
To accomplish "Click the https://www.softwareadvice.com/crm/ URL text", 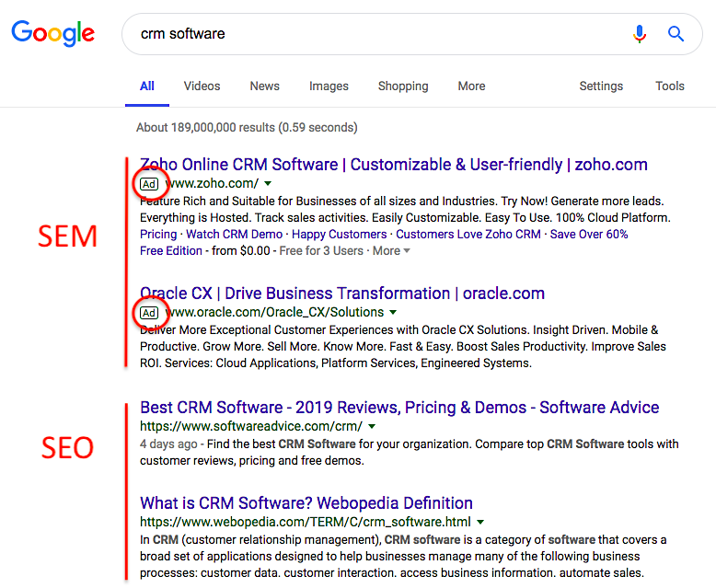I will pyautogui.click(x=251, y=426).
